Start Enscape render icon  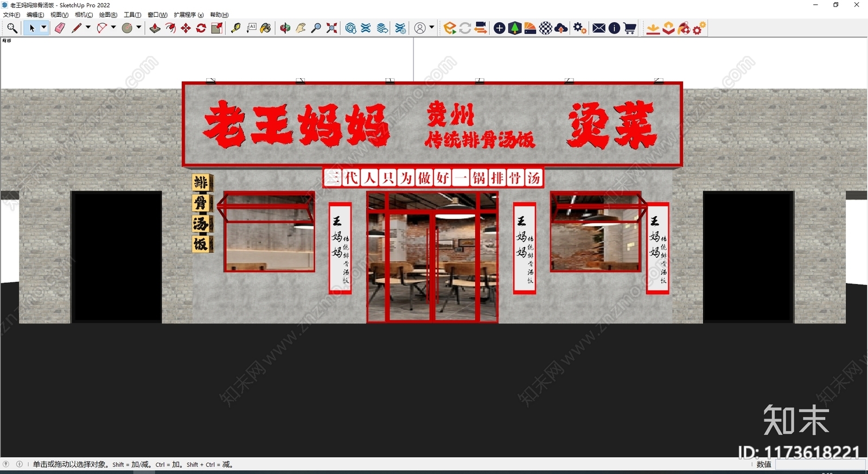450,28
